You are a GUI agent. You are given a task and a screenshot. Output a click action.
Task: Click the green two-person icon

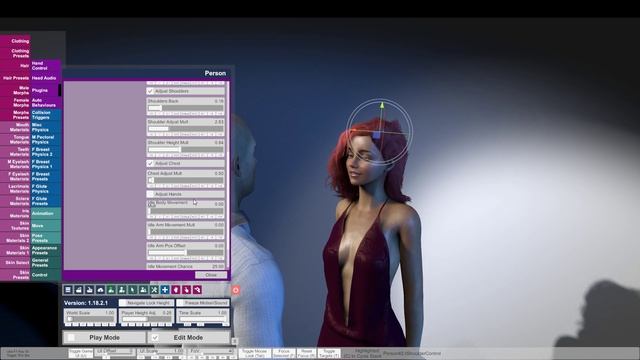(x=143, y=290)
